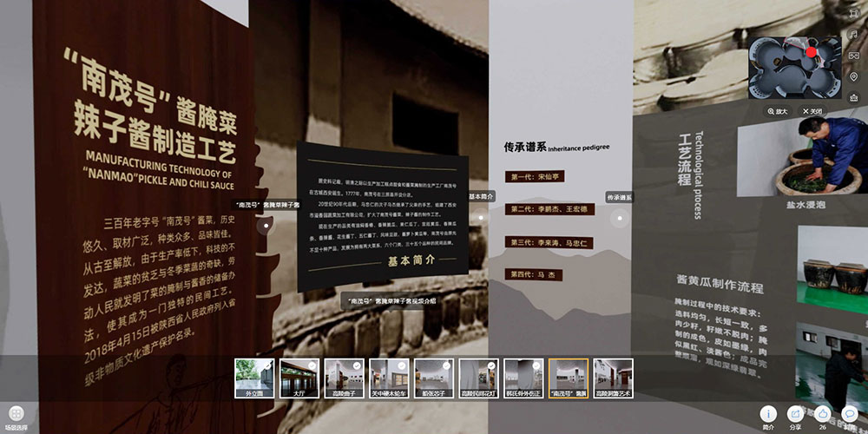Like the tour with thumbs-up icon
The width and height of the screenshot is (868, 434).
[822, 414]
